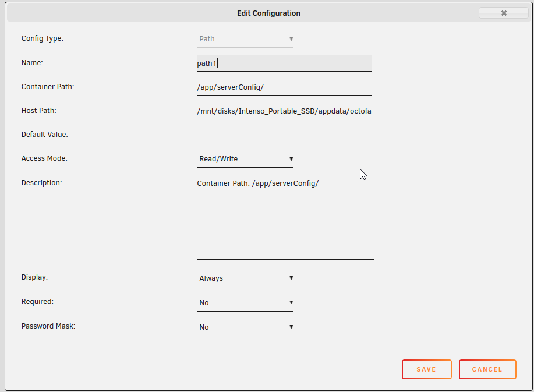
Task: Click the CANCEL button
Action: tap(487, 369)
